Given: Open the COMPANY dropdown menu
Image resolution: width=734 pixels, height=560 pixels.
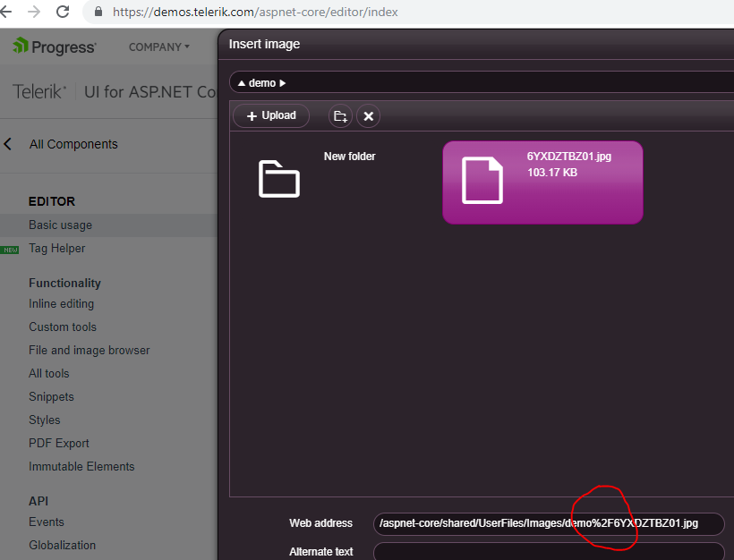Looking at the screenshot, I should 159,47.
